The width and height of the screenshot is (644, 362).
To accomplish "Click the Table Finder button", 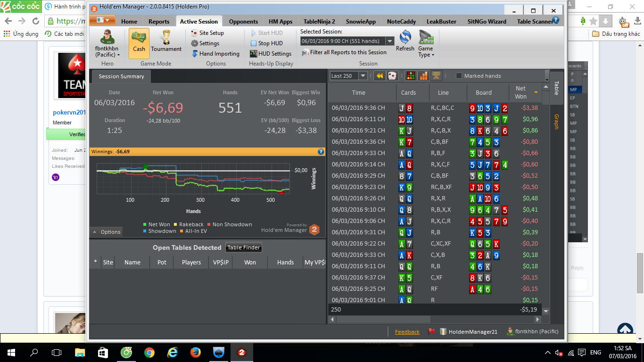I will (x=244, y=247).
